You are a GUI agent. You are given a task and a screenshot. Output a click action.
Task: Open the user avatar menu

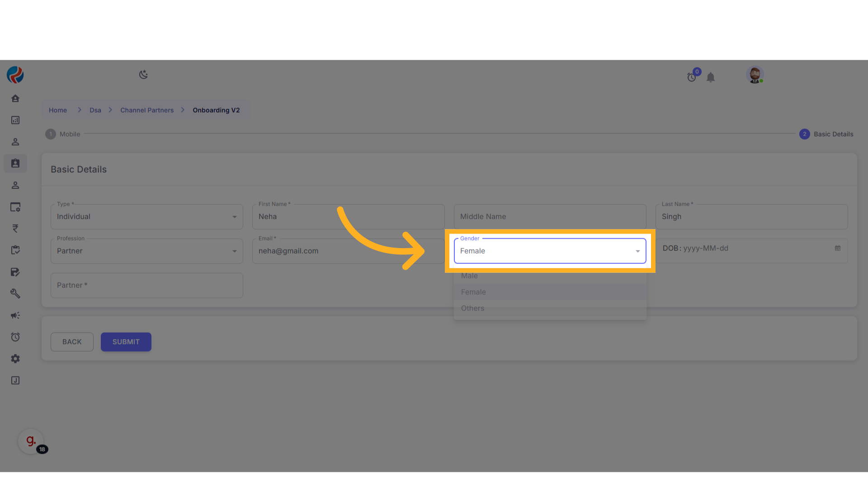755,75
